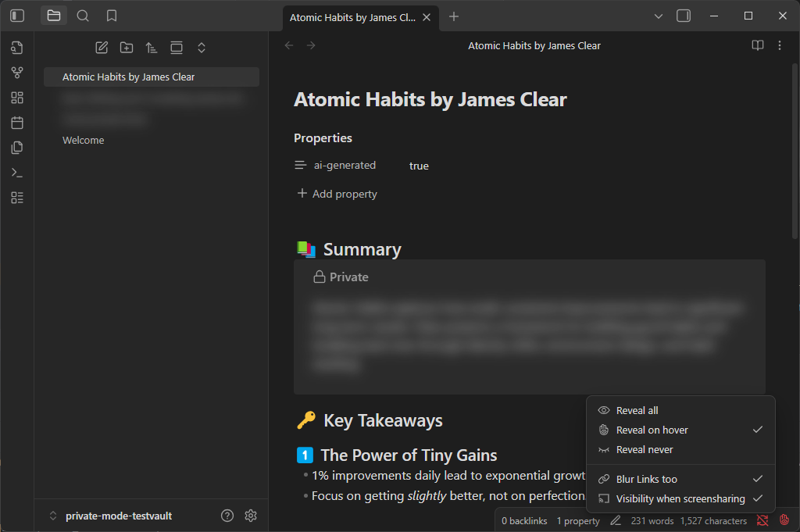Open note more options three-dot menu
The width and height of the screenshot is (800, 532).
click(x=780, y=45)
